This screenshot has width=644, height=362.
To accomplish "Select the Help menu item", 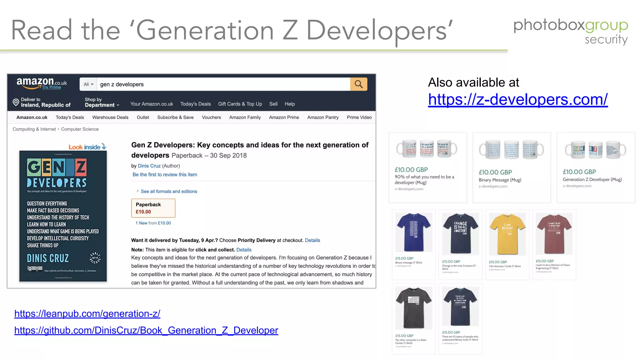I will tap(290, 104).
